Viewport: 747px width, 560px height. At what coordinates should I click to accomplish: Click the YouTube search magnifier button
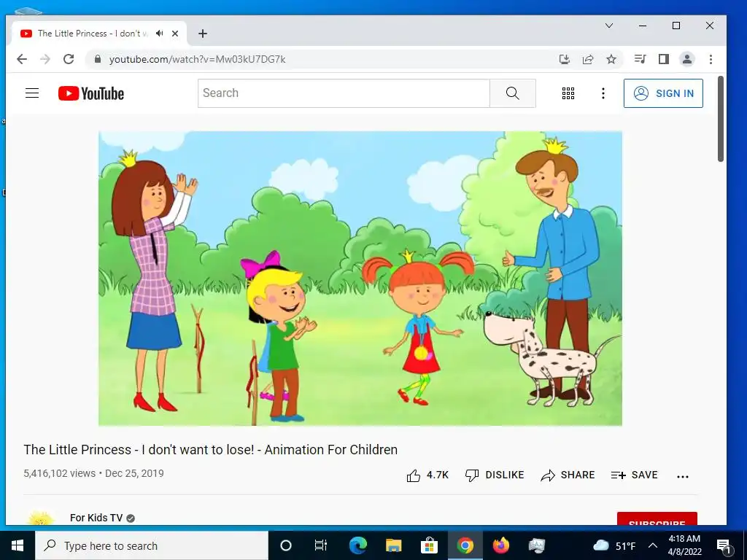pos(513,93)
